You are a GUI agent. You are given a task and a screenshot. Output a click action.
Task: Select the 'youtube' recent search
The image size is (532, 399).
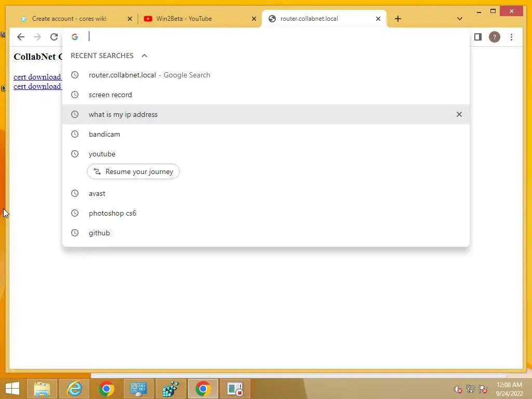(x=266, y=154)
